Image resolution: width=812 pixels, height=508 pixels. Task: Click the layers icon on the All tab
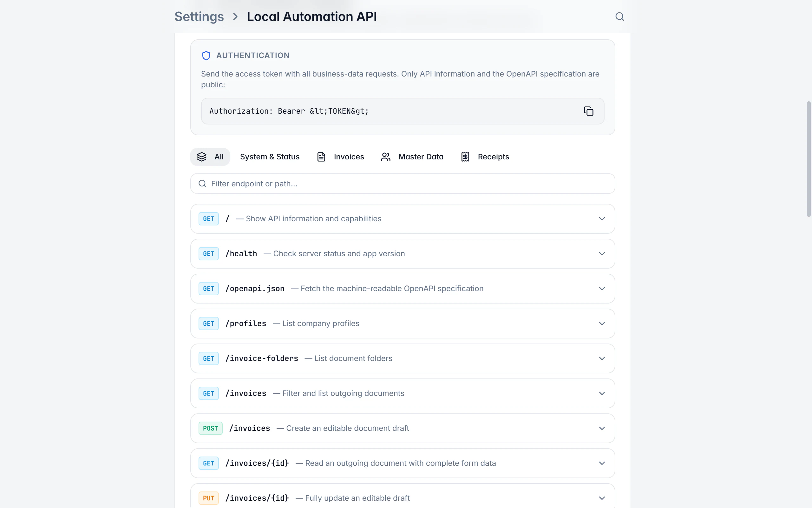[x=202, y=157]
